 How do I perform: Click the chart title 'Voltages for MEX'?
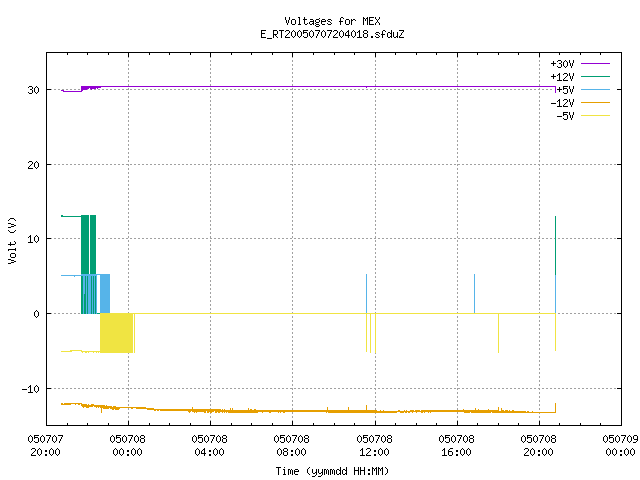coord(332,21)
